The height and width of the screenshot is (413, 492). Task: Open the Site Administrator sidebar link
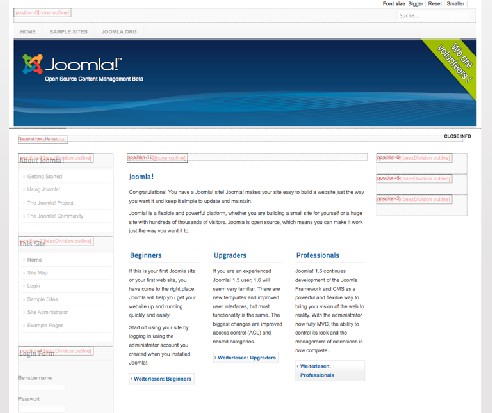47,312
